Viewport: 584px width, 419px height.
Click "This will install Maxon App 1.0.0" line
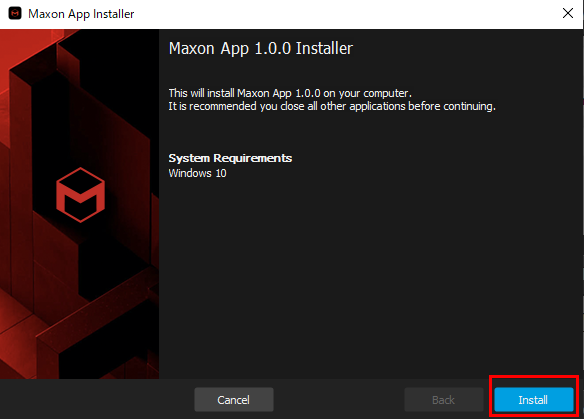click(290, 93)
